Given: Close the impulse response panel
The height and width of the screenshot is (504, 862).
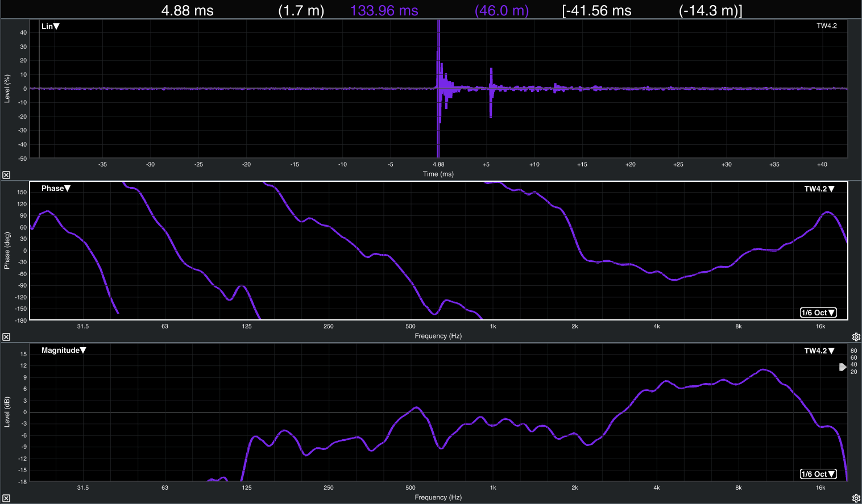Looking at the screenshot, I should point(6,175).
